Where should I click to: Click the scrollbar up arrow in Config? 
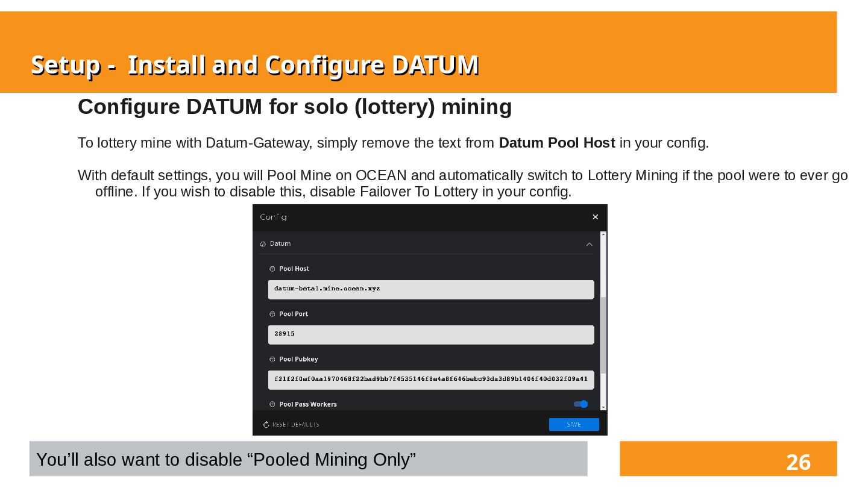[603, 235]
